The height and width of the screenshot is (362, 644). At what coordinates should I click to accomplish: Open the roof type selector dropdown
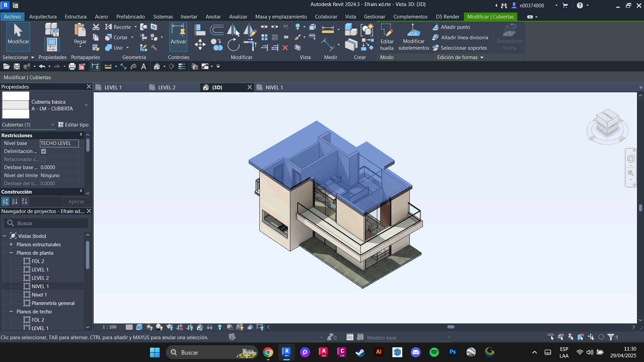point(86,105)
